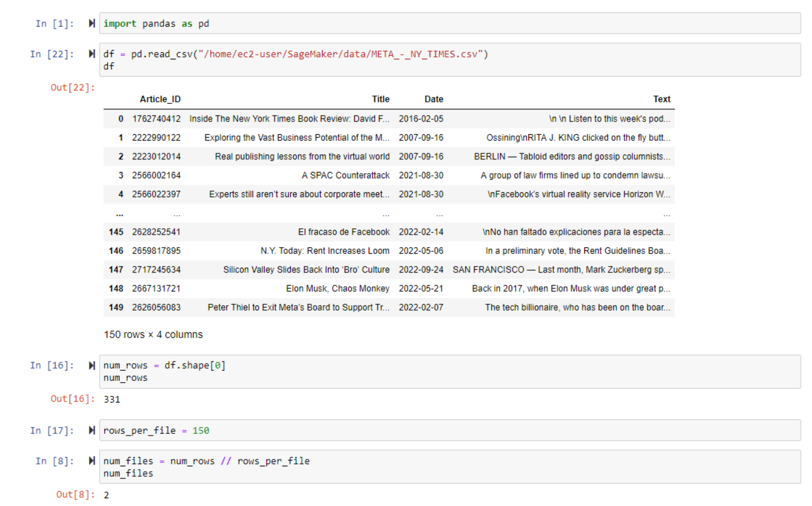The width and height of the screenshot is (812, 506).
Task: Run the rows_per_file cell In [17]
Action: 92,430
